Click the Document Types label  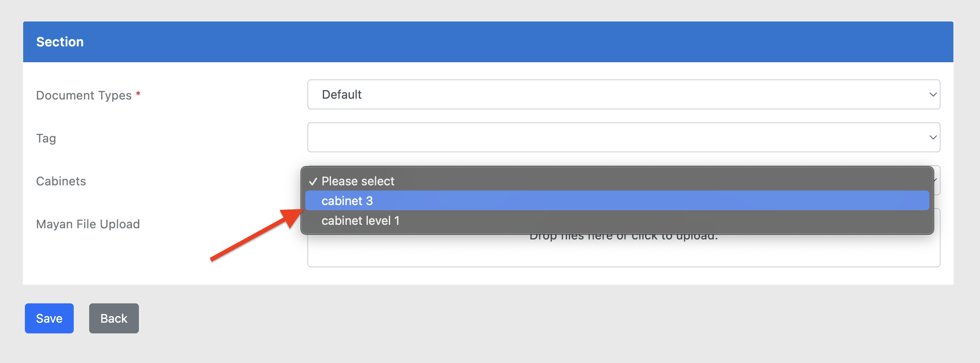pyautogui.click(x=84, y=95)
